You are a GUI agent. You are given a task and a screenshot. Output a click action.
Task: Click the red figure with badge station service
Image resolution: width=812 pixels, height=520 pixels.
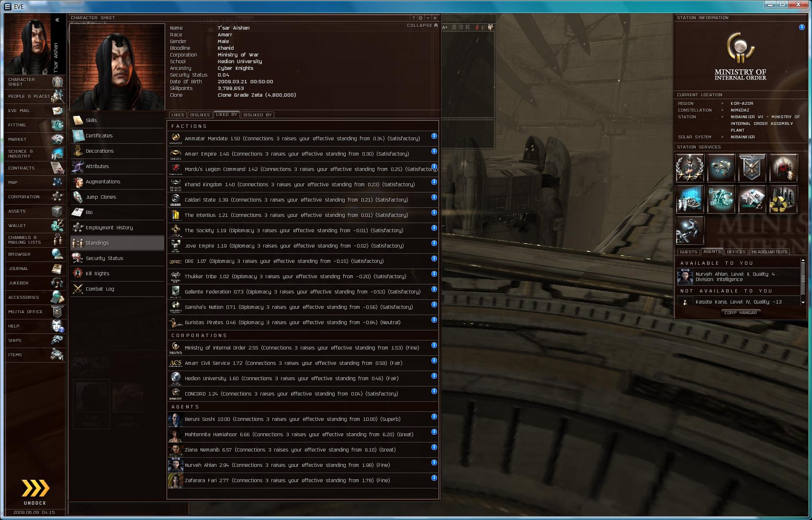pyautogui.click(x=783, y=168)
